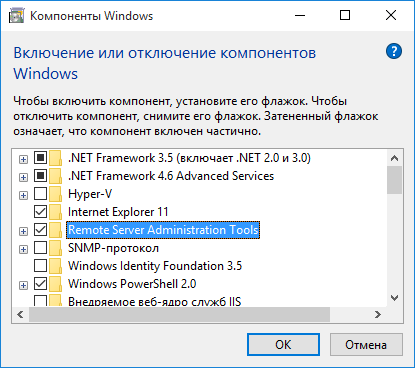Click the Компоненты Windows title bar icon
This screenshot has width=415, height=368.
coord(16,16)
